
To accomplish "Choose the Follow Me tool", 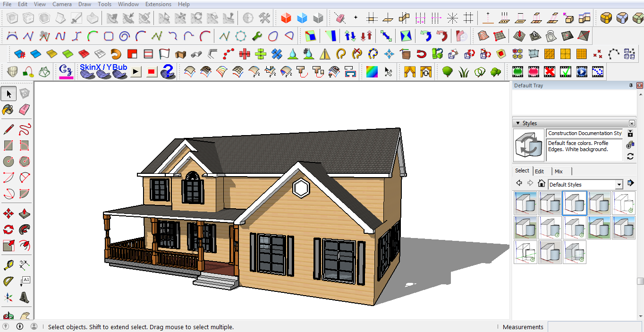I will 25,230.
